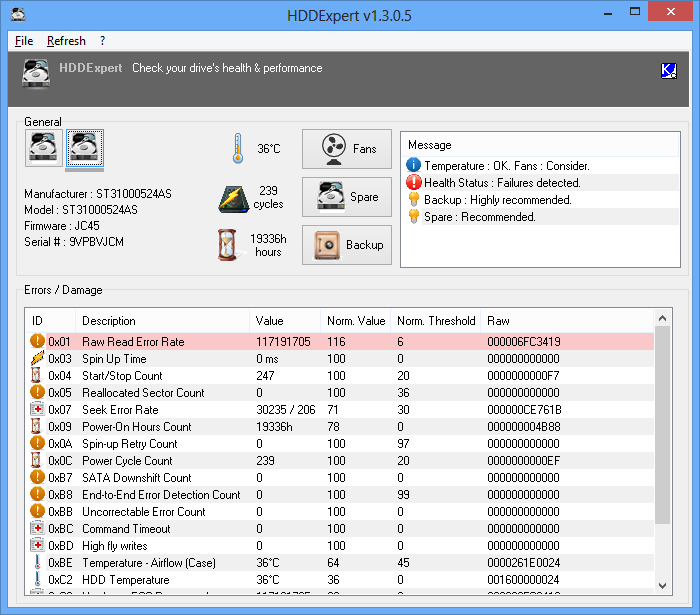Click the HDDExpert title bar application icon
The width and height of the screenshot is (700, 615).
click(18, 13)
